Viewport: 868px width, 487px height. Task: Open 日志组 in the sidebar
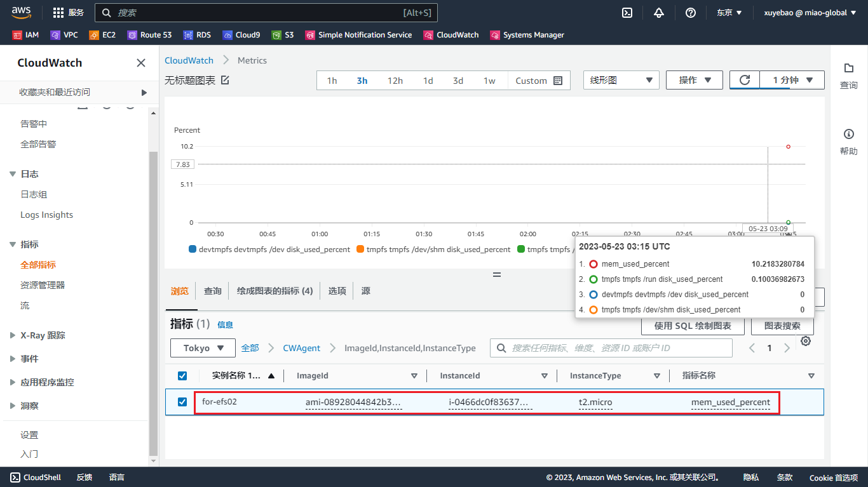[34, 194]
